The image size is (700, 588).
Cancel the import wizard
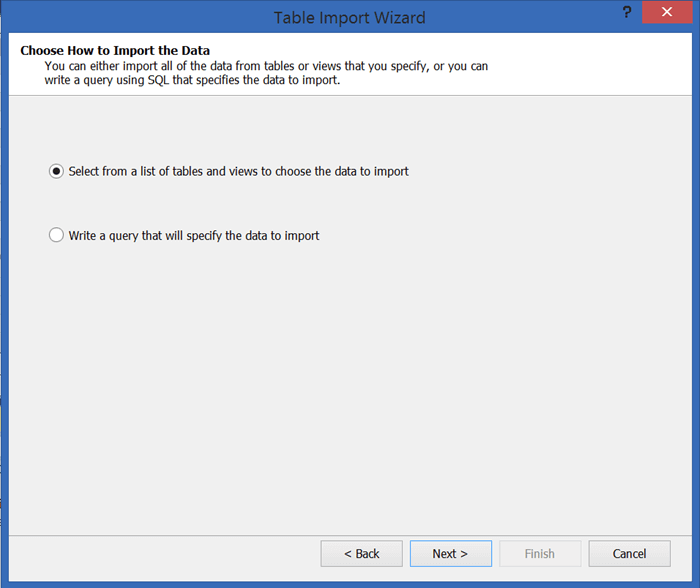point(629,553)
